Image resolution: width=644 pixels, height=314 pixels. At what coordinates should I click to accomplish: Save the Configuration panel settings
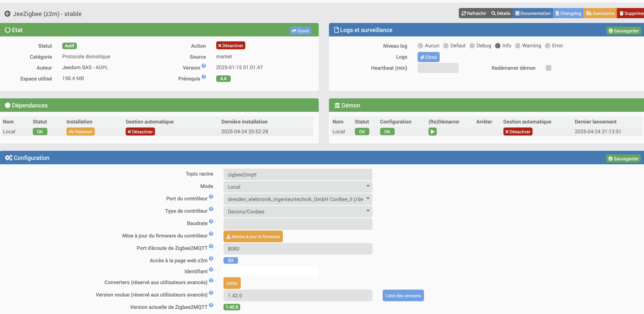(x=623, y=158)
